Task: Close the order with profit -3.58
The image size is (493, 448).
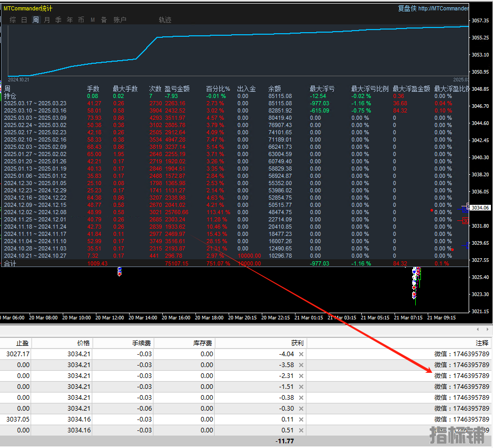Action: 301,365
